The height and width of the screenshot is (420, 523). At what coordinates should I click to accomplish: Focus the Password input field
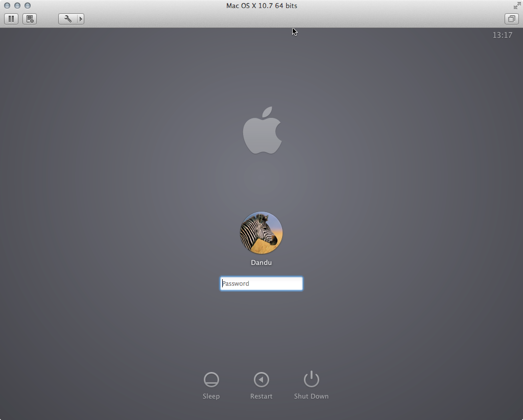tap(261, 284)
